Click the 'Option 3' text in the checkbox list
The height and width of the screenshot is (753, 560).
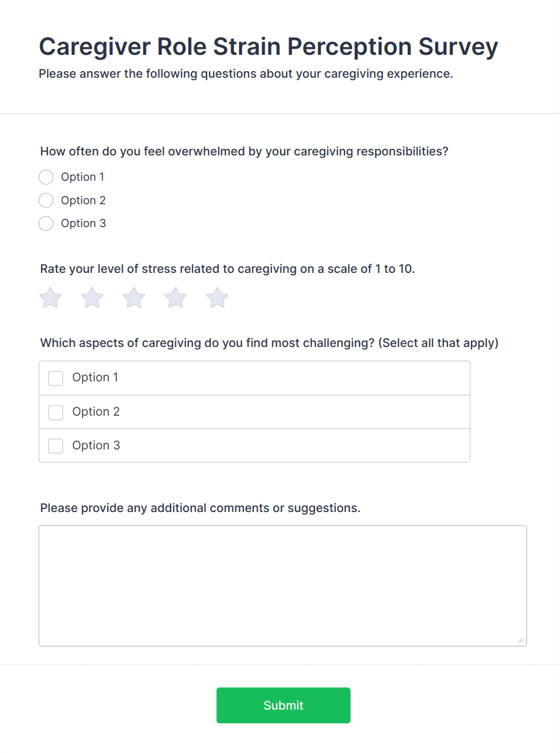click(96, 446)
